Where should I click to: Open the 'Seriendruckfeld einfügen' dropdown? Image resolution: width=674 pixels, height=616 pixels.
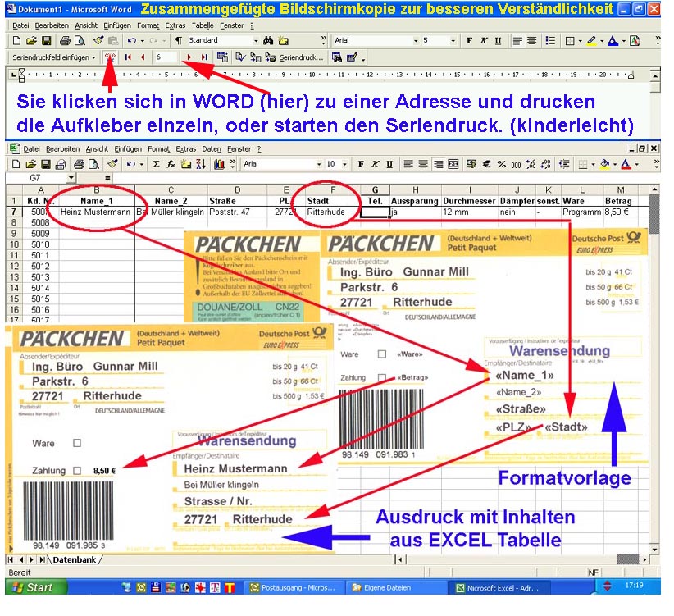(54, 57)
